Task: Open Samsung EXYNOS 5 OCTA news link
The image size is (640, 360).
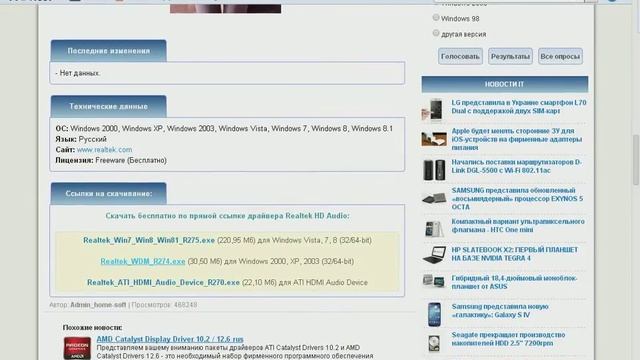Action: point(517,199)
